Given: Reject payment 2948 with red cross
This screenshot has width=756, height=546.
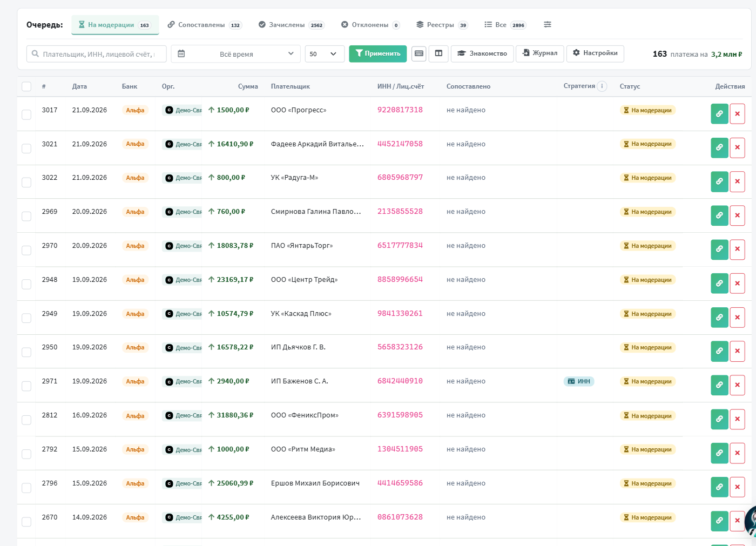Looking at the screenshot, I should (737, 284).
